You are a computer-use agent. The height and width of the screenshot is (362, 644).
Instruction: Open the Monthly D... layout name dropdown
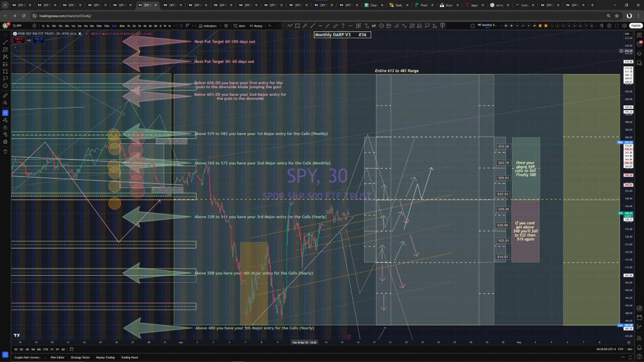click(x=487, y=25)
